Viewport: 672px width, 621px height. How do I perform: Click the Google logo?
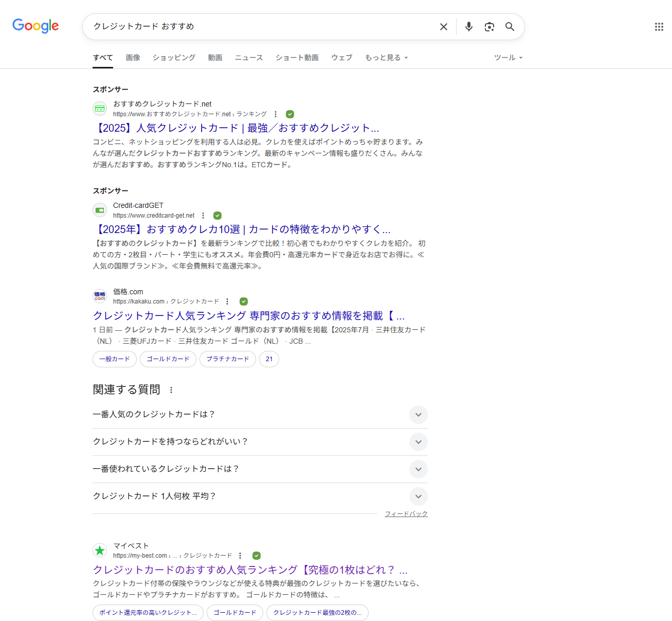coord(35,26)
